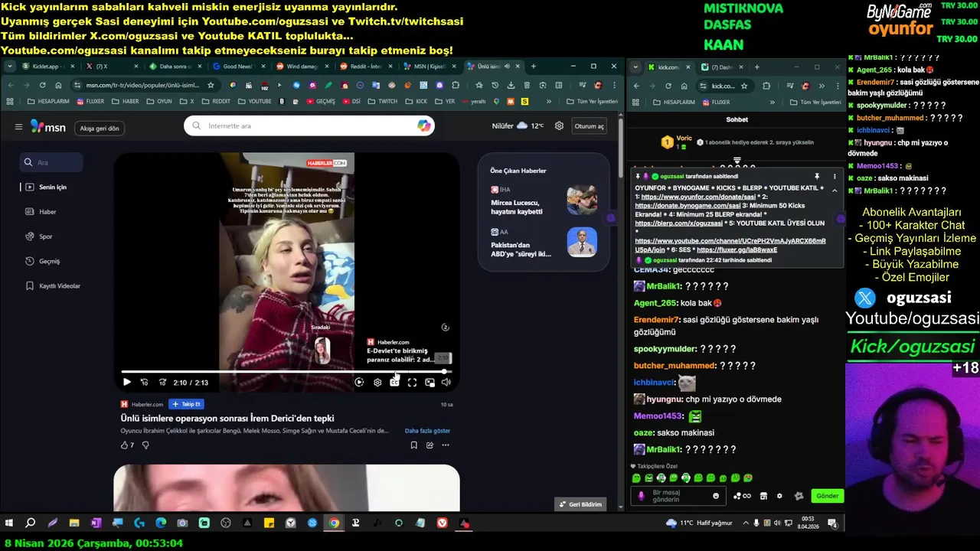
Task: Reload the MSN page
Action: pos(42,85)
